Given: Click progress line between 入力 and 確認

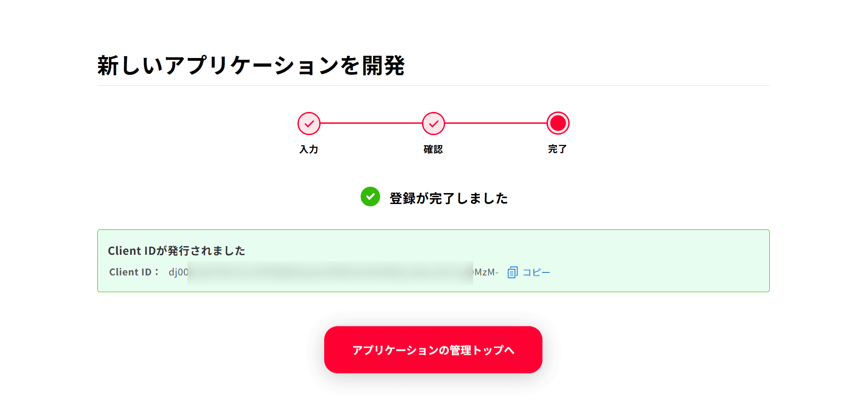Looking at the screenshot, I should 371,123.
